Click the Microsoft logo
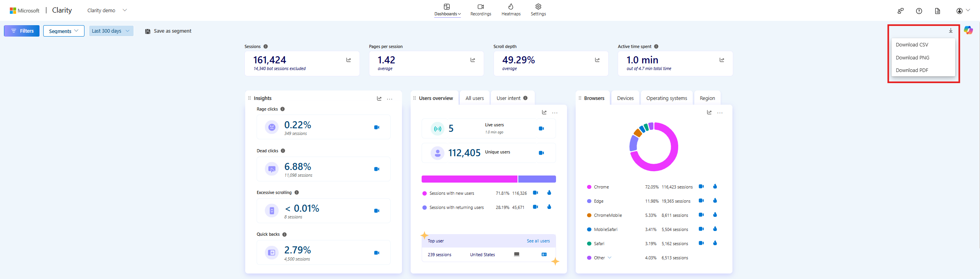The height and width of the screenshot is (279, 980). point(24,11)
